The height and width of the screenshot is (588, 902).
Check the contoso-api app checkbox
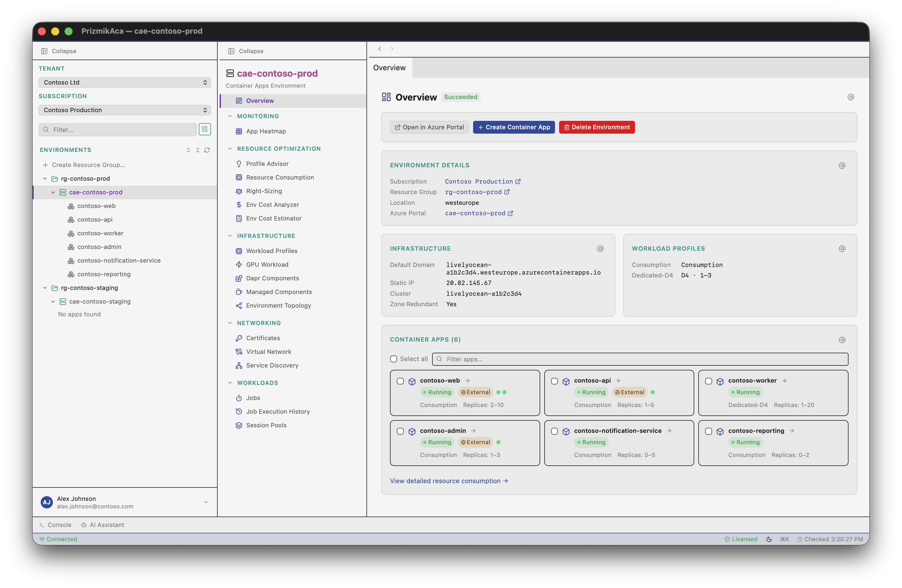pyautogui.click(x=554, y=381)
